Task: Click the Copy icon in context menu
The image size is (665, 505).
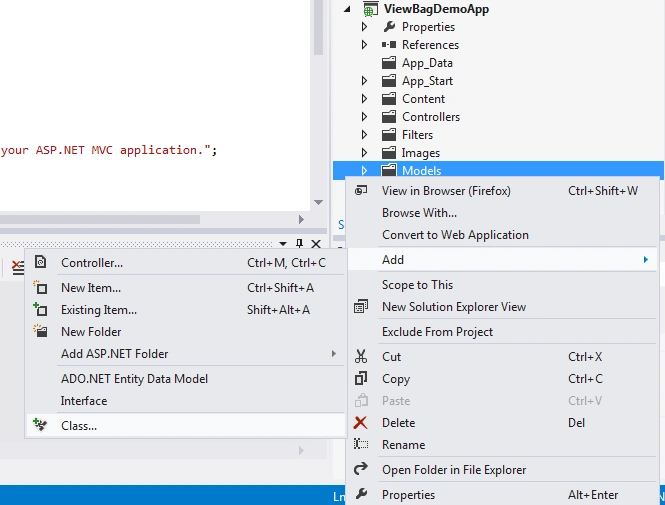Action: [361, 378]
